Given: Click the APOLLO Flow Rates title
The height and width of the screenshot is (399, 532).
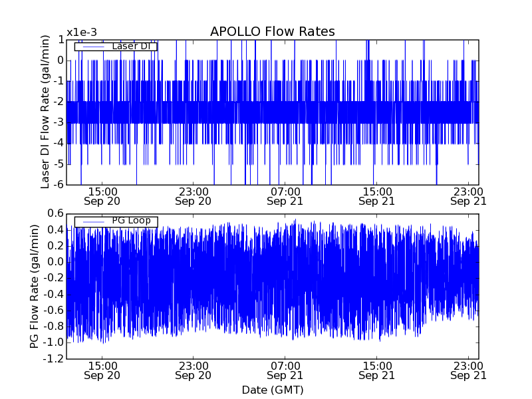Looking at the screenshot, I should 273,31.
